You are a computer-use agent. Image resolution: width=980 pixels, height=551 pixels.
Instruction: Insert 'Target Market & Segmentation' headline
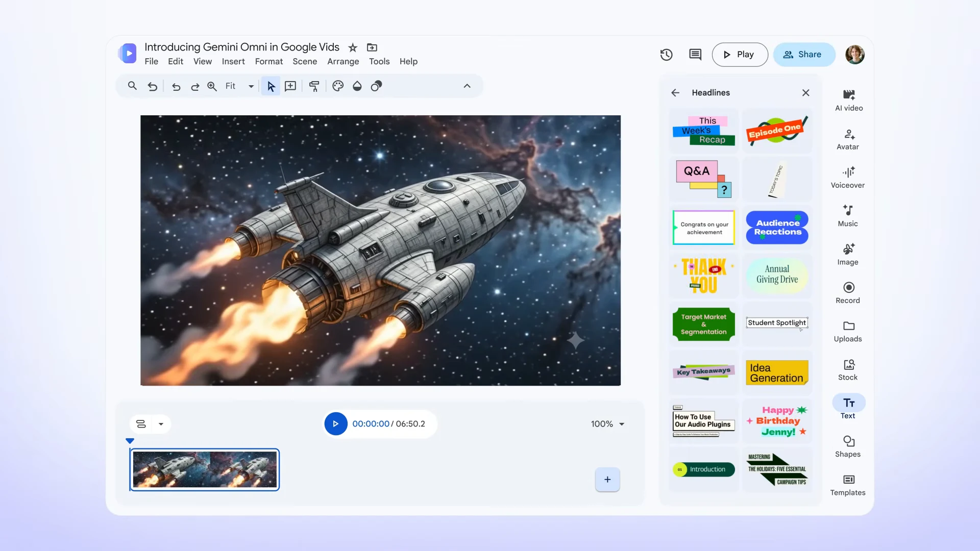click(704, 324)
